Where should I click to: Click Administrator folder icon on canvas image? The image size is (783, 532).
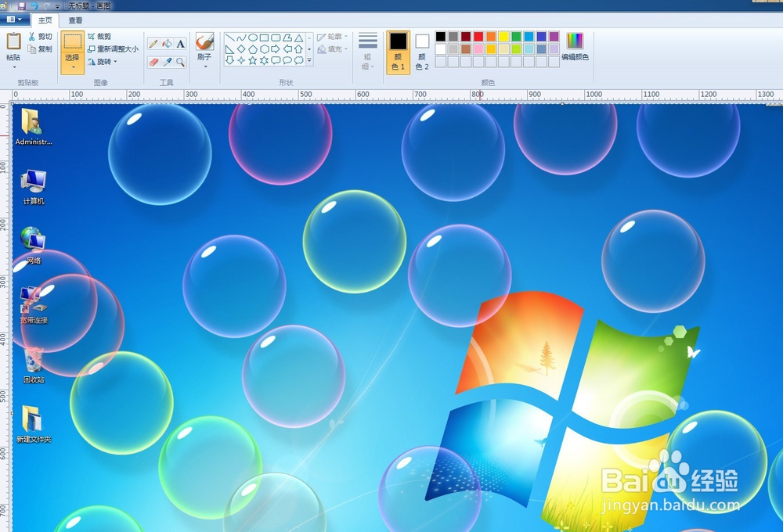pos(33,127)
